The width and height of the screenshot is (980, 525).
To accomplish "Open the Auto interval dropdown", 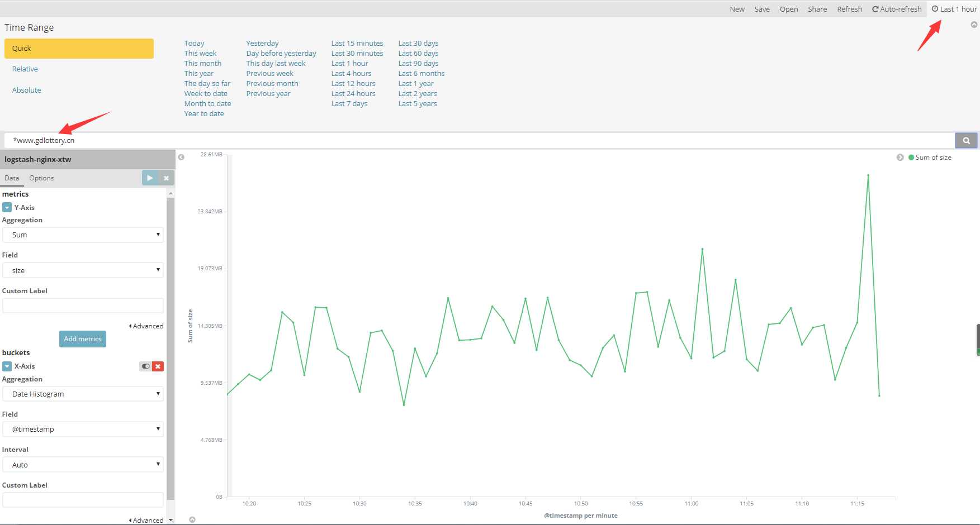I will (83, 465).
